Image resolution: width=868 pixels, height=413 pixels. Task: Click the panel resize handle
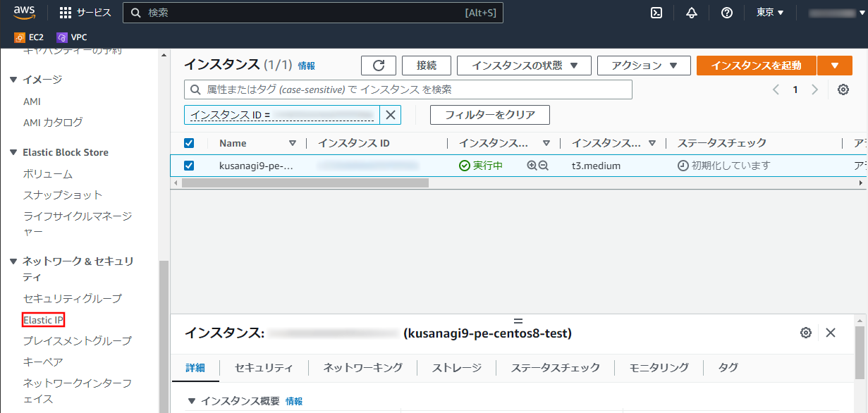[x=518, y=321]
